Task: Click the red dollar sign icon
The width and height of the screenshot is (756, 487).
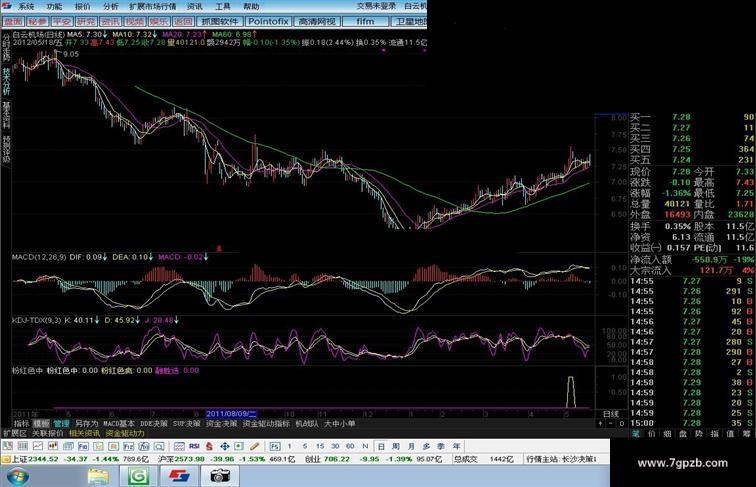Action: [209, 446]
